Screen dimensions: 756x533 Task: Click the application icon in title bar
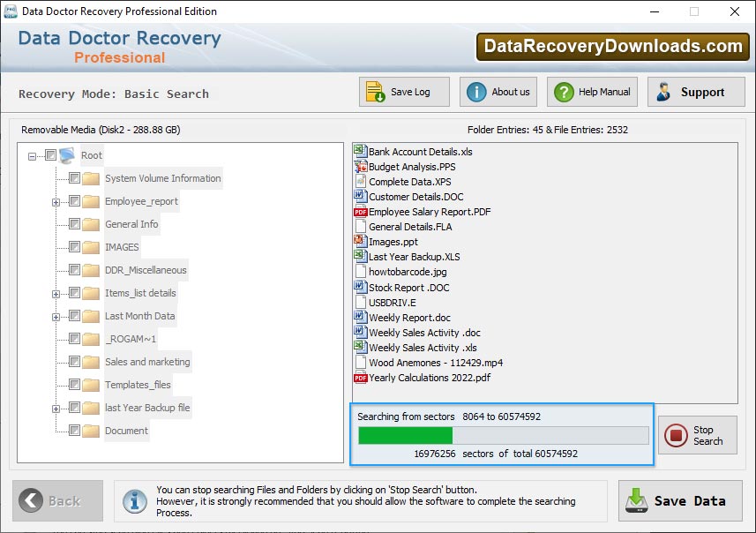[10, 11]
